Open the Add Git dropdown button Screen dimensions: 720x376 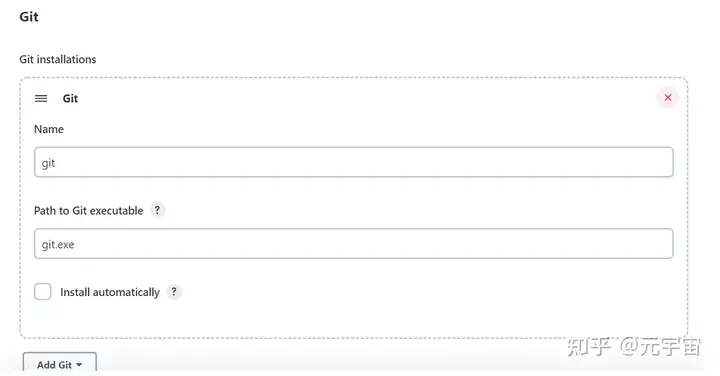click(60, 363)
